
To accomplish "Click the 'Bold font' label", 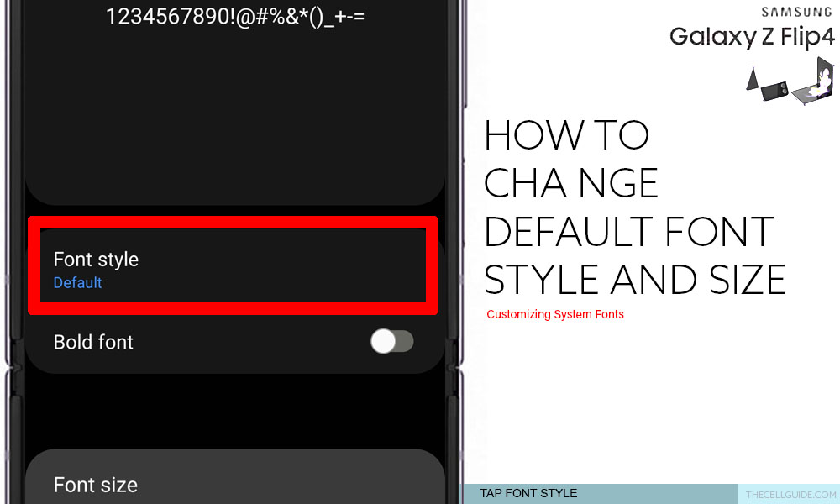I will point(93,342).
